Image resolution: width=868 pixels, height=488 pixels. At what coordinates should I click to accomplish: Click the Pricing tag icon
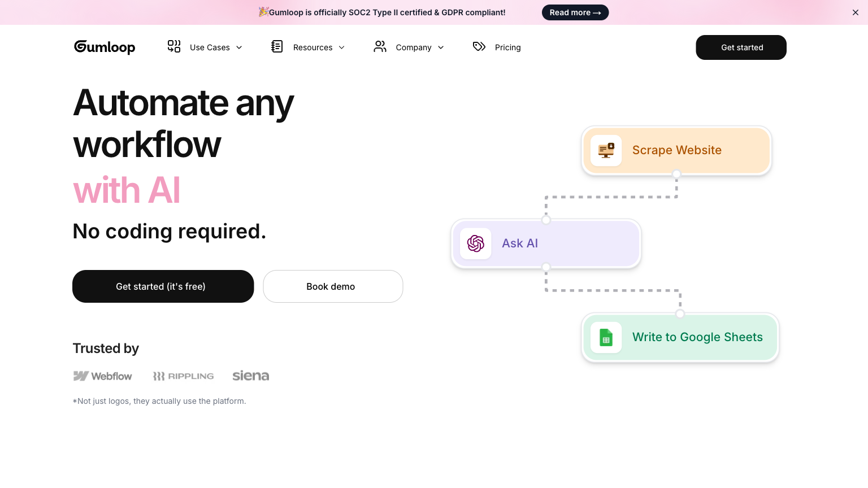479,46
